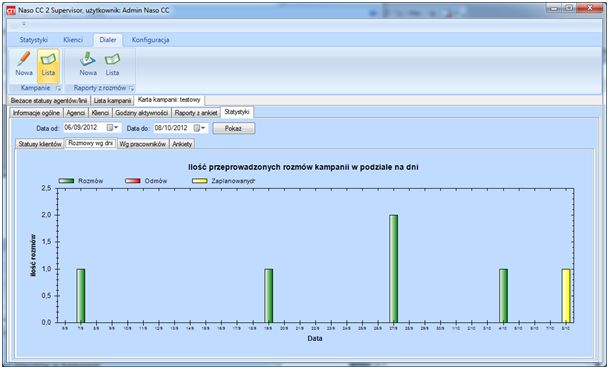This screenshot has width=609, height=369.
Task: Select Rozmowy wg dni sub-tab
Action: point(90,143)
